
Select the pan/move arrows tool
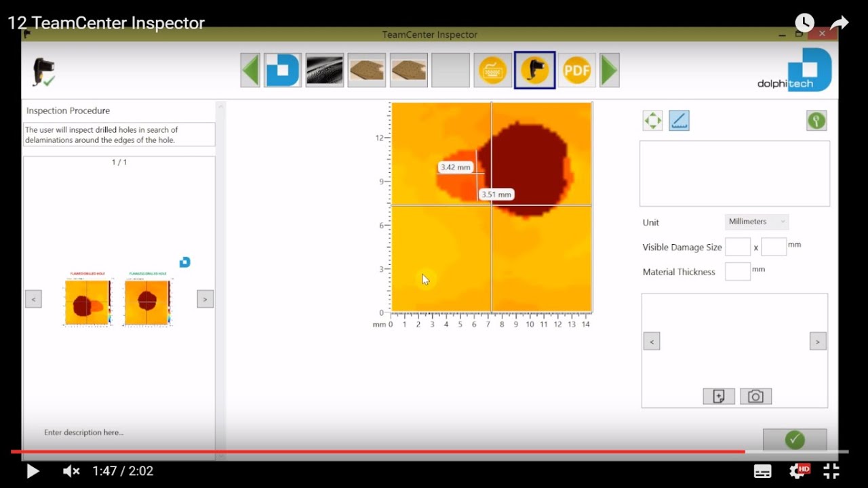652,121
